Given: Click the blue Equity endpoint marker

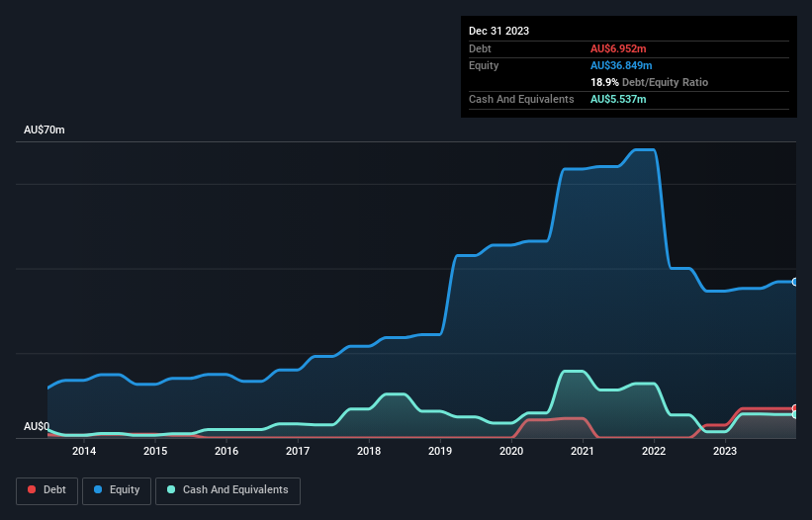Looking at the screenshot, I should [x=795, y=282].
